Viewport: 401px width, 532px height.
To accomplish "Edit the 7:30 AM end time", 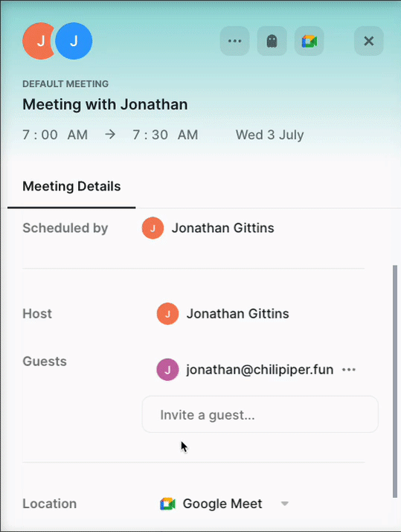I will [165, 135].
